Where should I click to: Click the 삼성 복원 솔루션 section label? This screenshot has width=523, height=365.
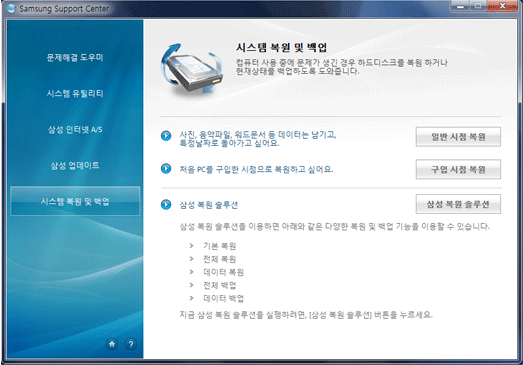click(209, 205)
